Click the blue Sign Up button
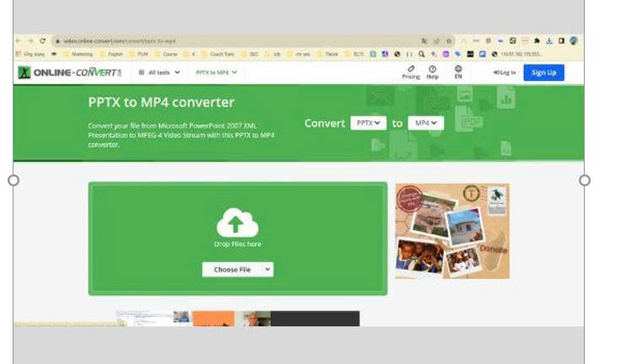The height and width of the screenshot is (364, 621). 543,72
